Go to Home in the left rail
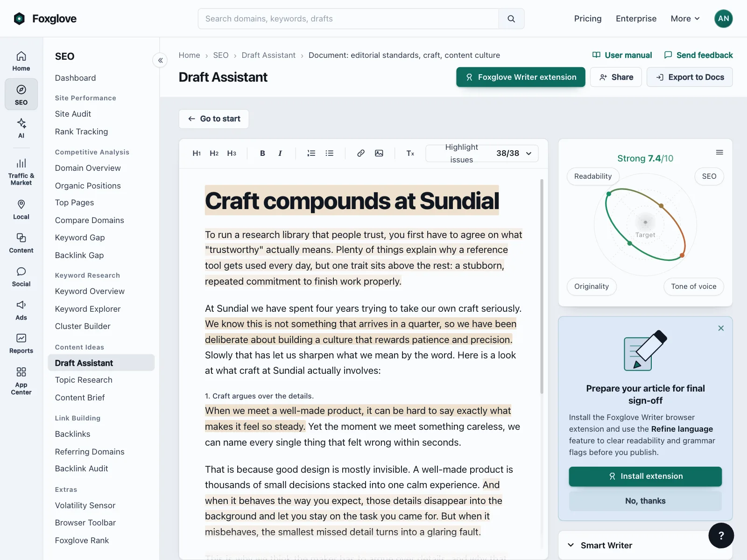 pos(21,61)
